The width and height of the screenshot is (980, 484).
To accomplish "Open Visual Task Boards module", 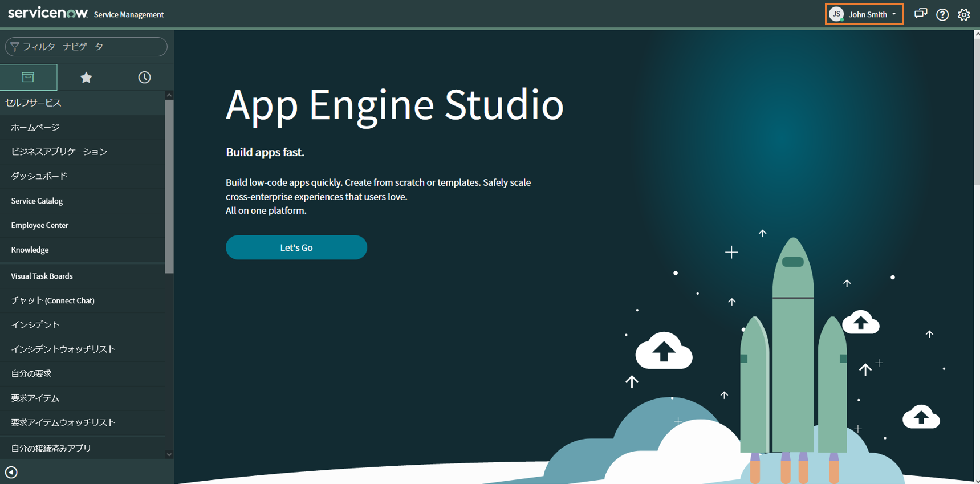I will click(x=83, y=276).
